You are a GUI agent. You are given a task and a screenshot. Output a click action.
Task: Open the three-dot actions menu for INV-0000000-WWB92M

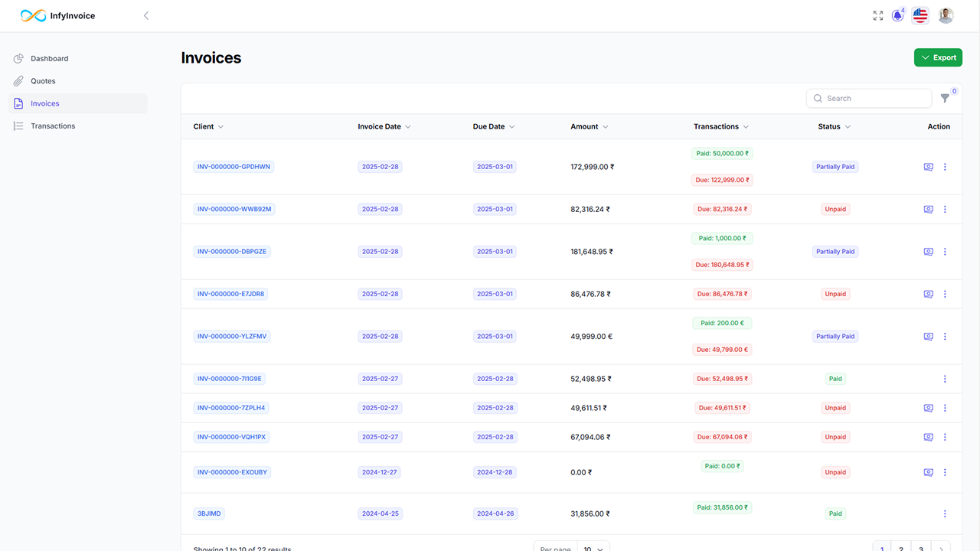coord(945,208)
